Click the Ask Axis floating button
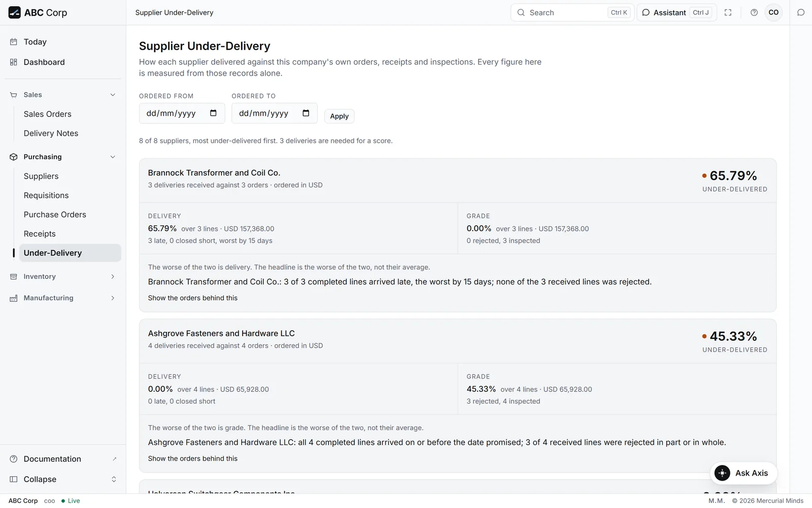 click(743, 473)
